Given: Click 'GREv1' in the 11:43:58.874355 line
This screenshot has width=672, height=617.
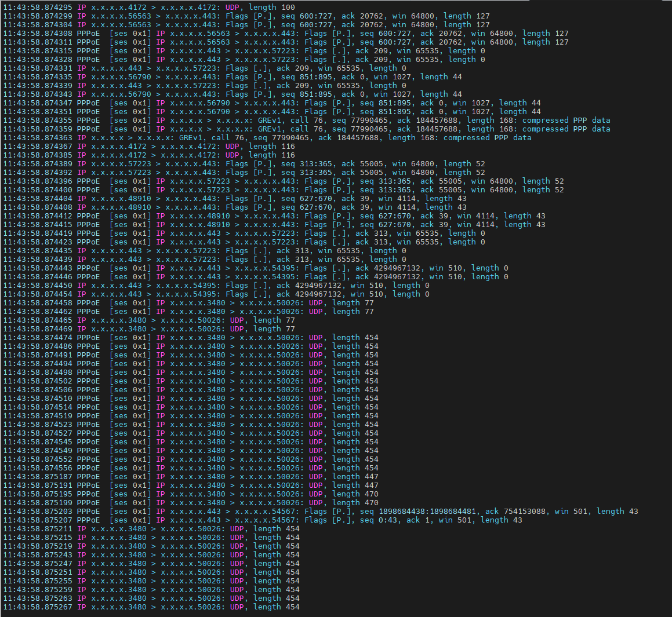Looking at the screenshot, I should point(269,121).
